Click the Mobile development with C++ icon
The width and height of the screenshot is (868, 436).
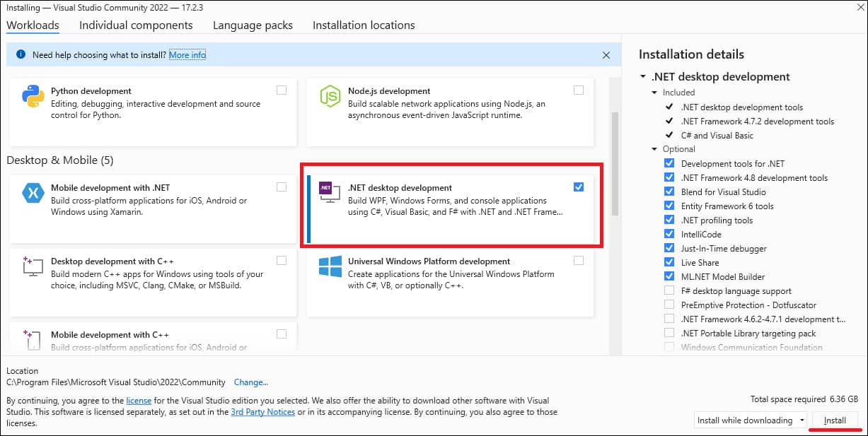[32, 339]
